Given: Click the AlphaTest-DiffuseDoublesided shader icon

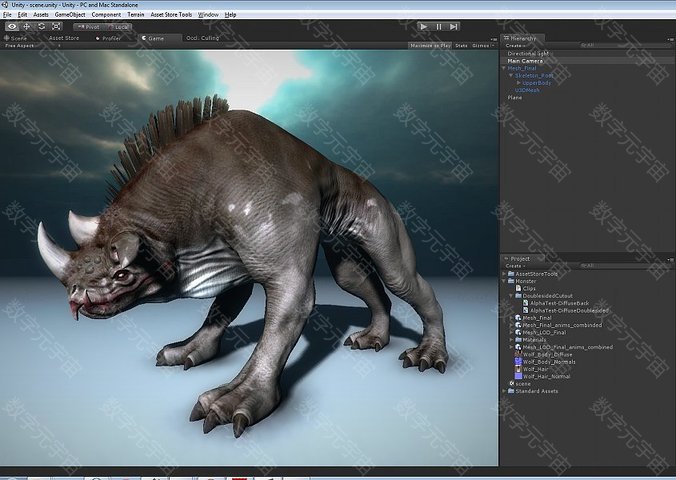Looking at the screenshot, I should point(526,311).
